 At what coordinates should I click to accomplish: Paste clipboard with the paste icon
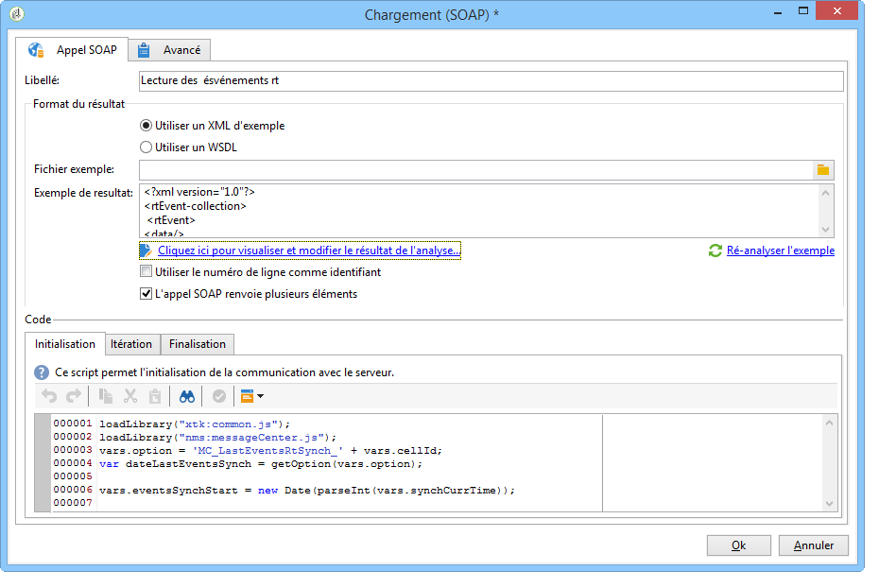click(155, 396)
